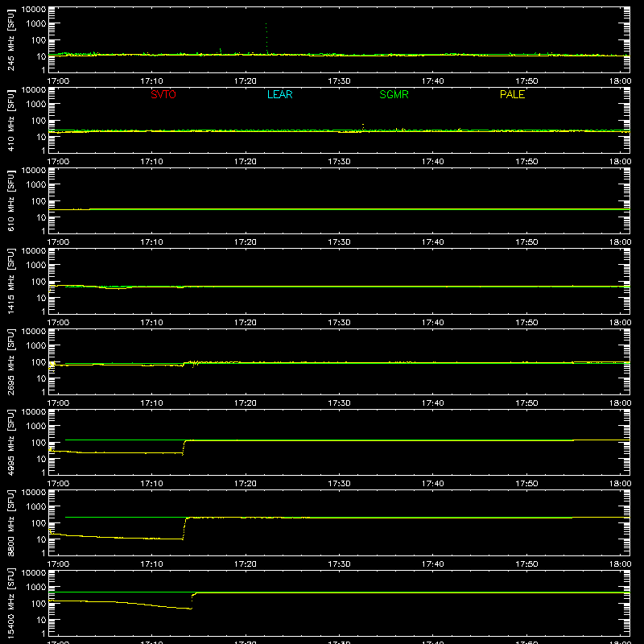The height and width of the screenshot is (644, 644).
Task: Select the 245 MHz [SFU] axis label
Action: click(x=11, y=39)
